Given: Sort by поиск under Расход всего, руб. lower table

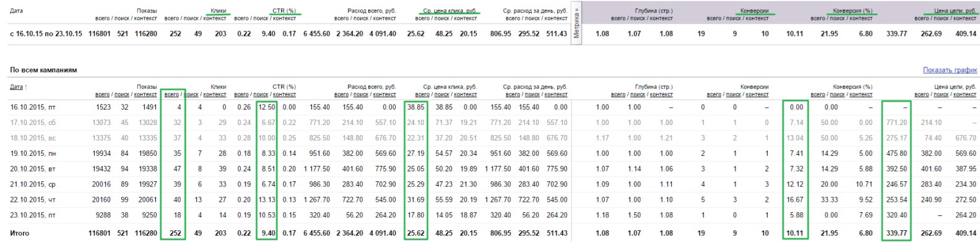Looking at the screenshot, I should pyautogui.click(x=361, y=95).
